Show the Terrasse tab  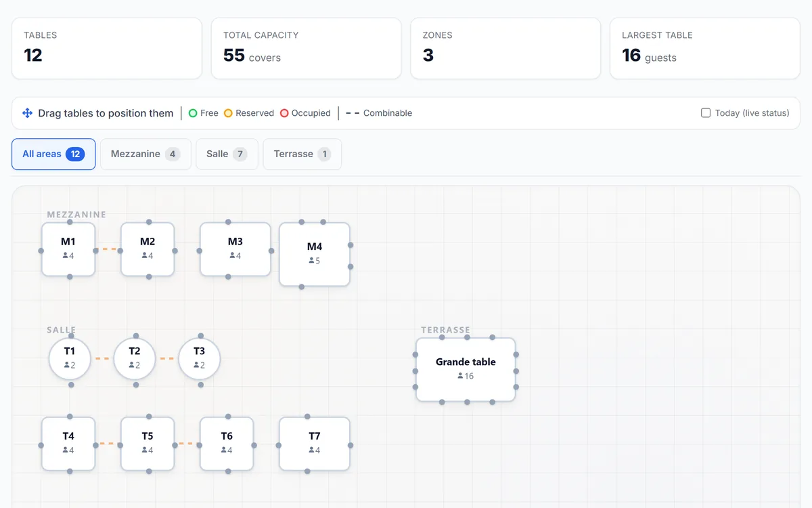click(302, 154)
